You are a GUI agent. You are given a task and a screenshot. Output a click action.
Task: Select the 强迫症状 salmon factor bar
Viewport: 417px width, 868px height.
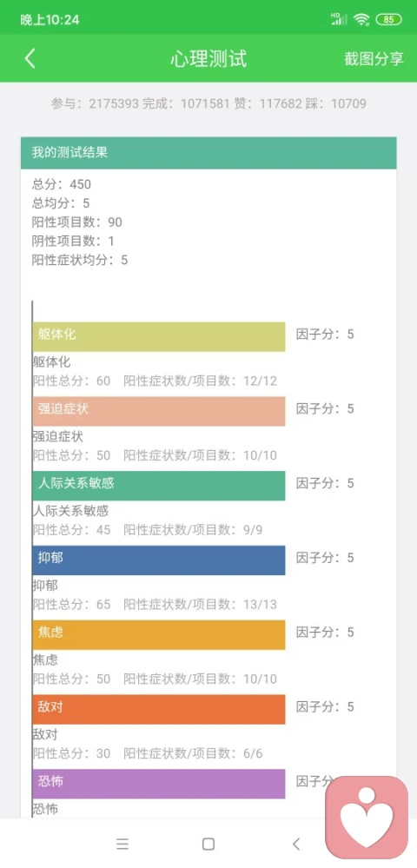159,411
